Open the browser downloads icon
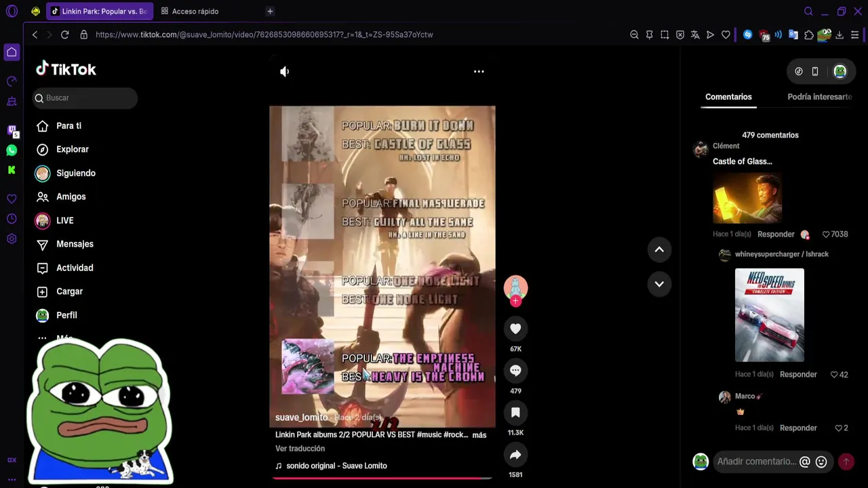 840,35
